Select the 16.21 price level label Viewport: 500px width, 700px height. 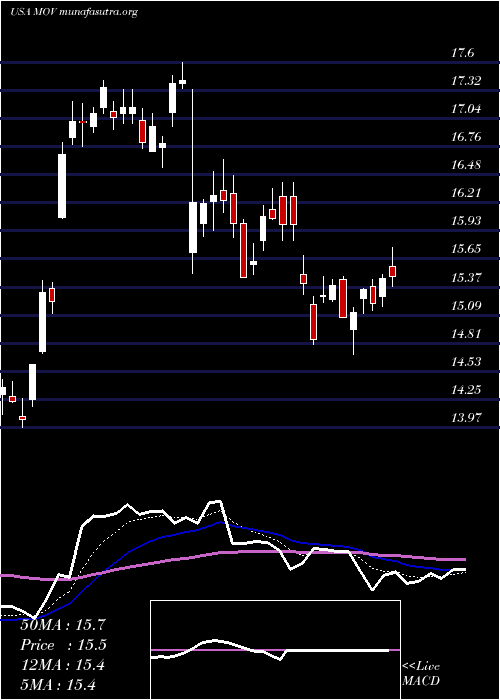(x=466, y=193)
